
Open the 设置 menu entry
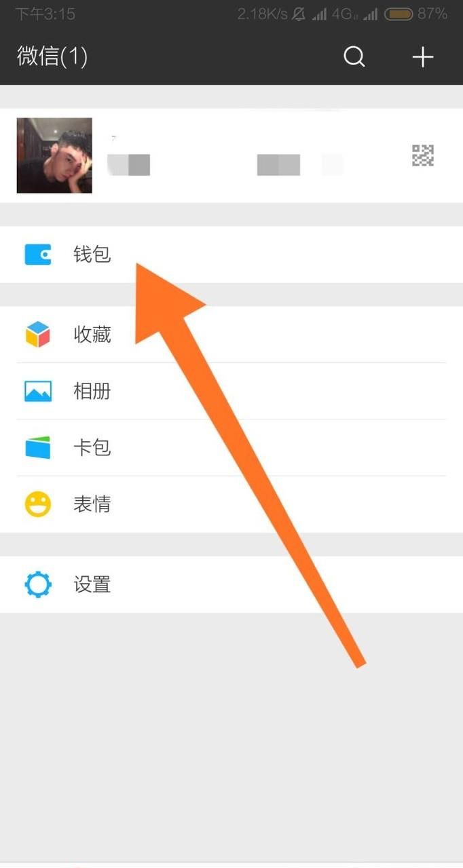[231, 584]
